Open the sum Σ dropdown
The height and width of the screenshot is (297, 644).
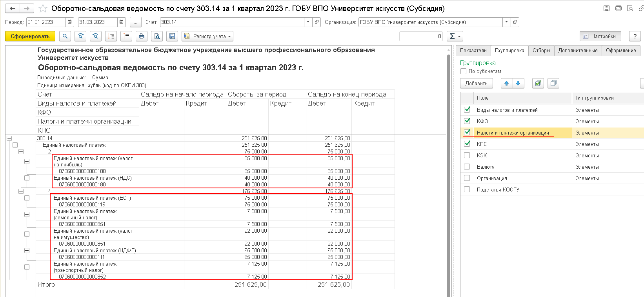pyautogui.click(x=455, y=36)
